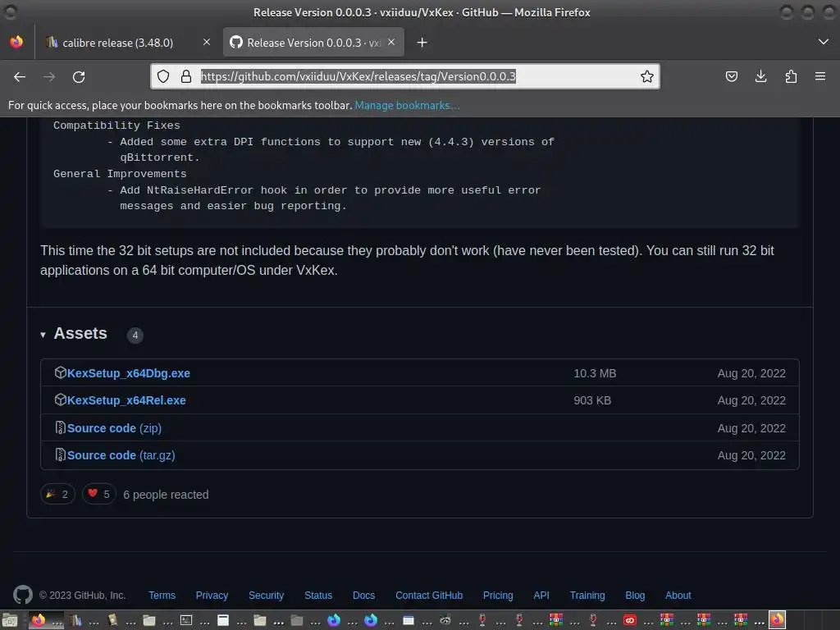Image resolution: width=840 pixels, height=630 pixels.
Task: Focus the URL address bar
Action: pyautogui.click(x=405, y=76)
